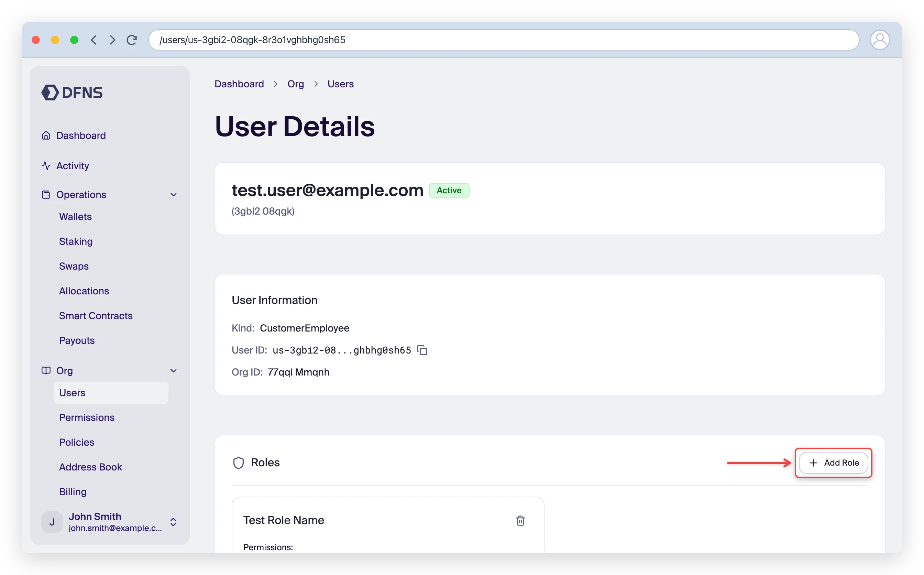Click the Operations wallet icon
Screen dimensions: 924x575
pyautogui.click(x=46, y=195)
